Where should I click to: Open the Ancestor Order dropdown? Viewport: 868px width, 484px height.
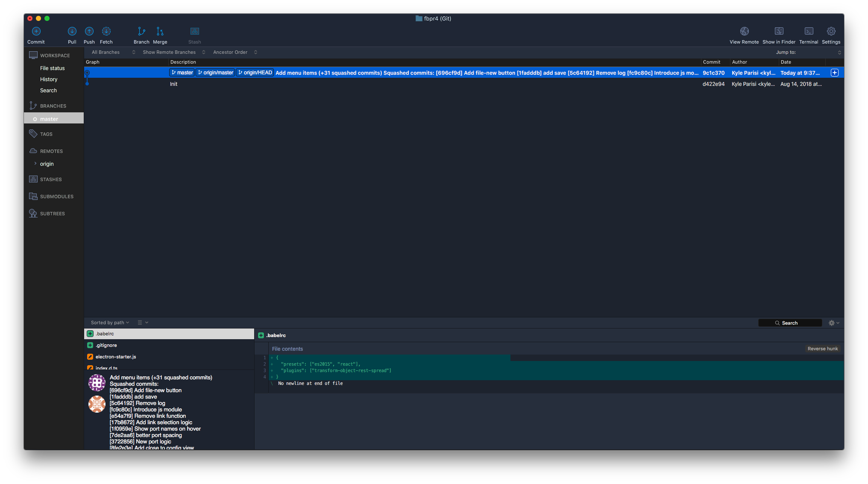point(235,52)
